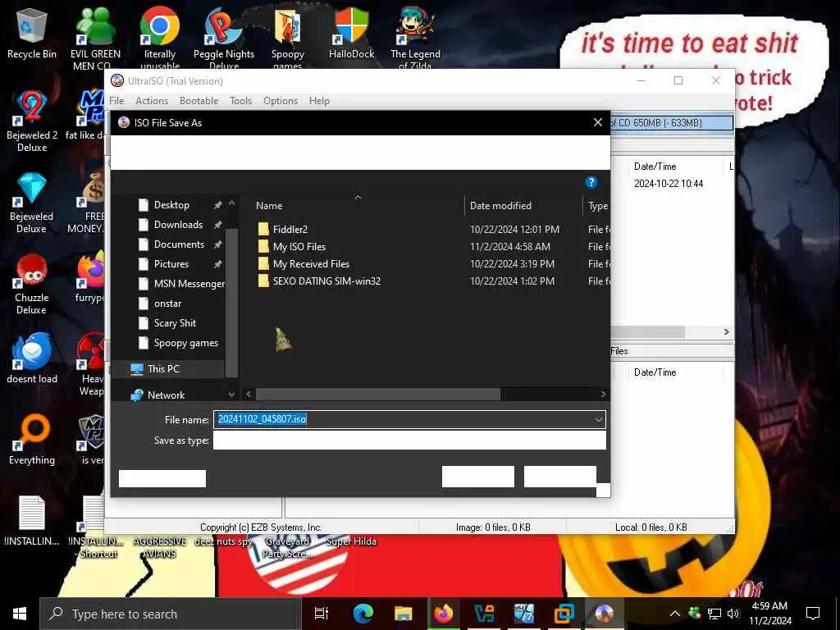
Task: Open The Legend of Zilda shortcut
Action: coord(415,38)
